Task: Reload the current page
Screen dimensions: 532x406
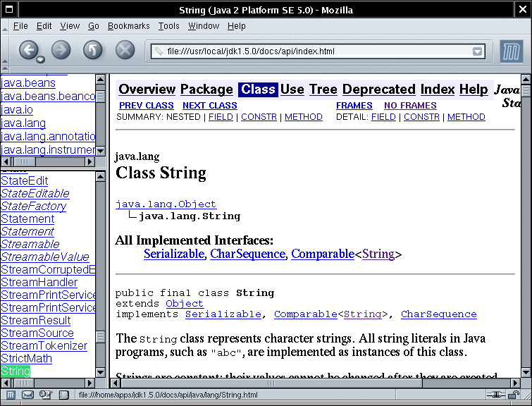Action: pyautogui.click(x=93, y=50)
